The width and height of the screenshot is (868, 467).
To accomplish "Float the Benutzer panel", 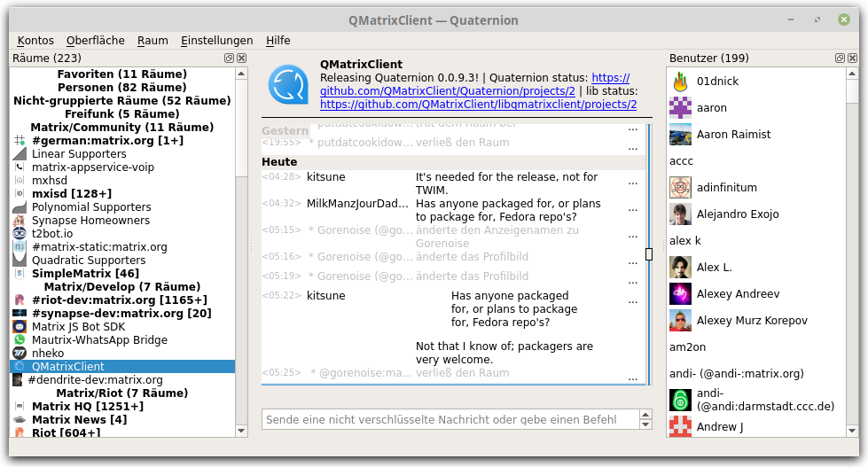I will pos(840,58).
